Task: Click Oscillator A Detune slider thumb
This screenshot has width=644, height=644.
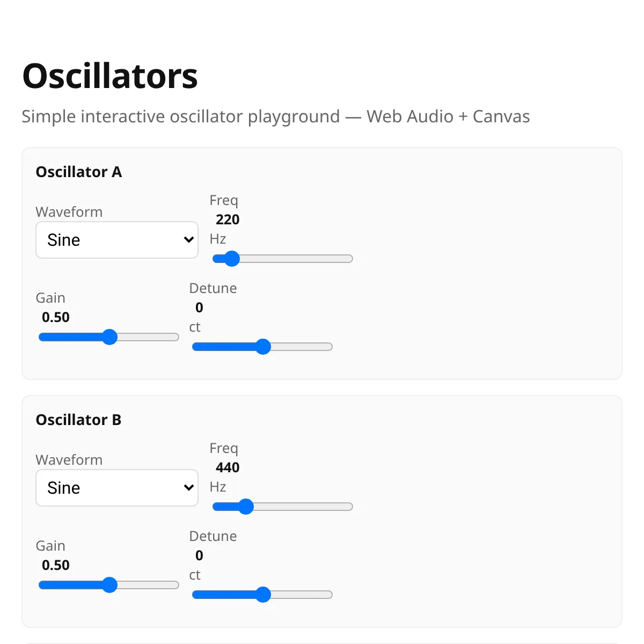Action: click(263, 347)
